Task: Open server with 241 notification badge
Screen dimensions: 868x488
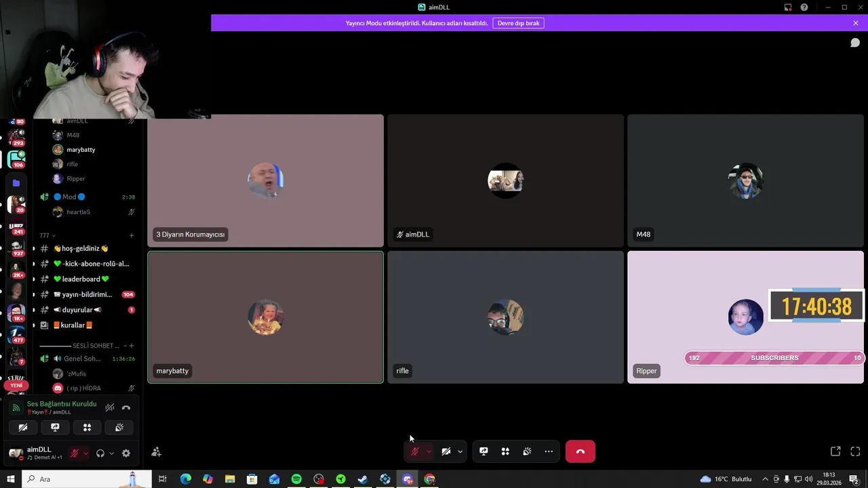Action: point(16,227)
